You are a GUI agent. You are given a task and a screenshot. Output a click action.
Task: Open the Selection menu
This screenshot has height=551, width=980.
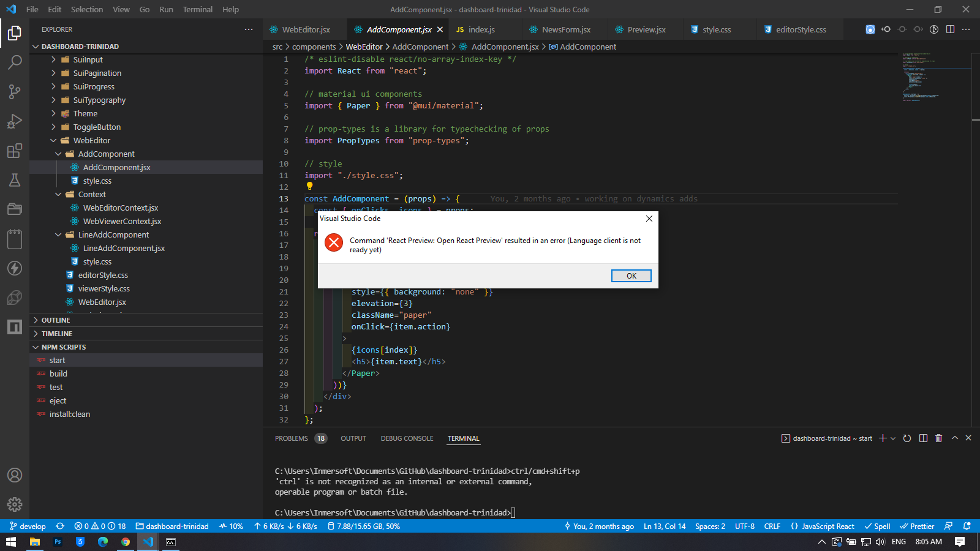[87, 9]
